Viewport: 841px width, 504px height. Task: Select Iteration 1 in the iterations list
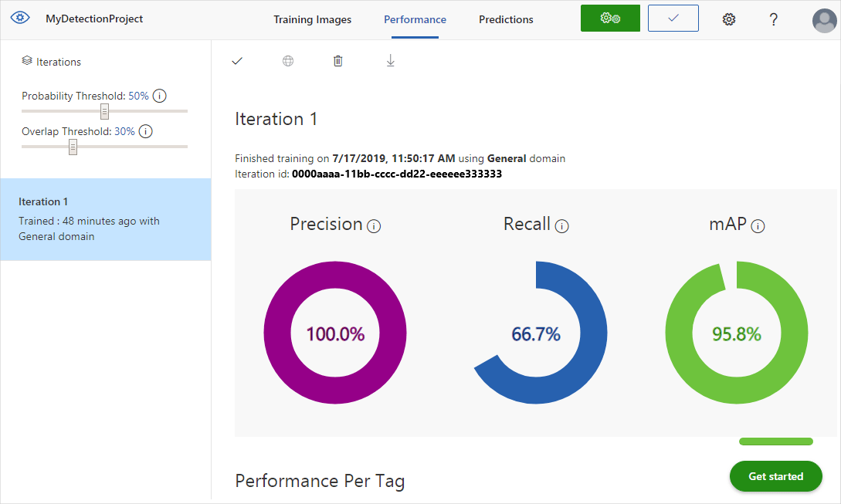point(106,219)
